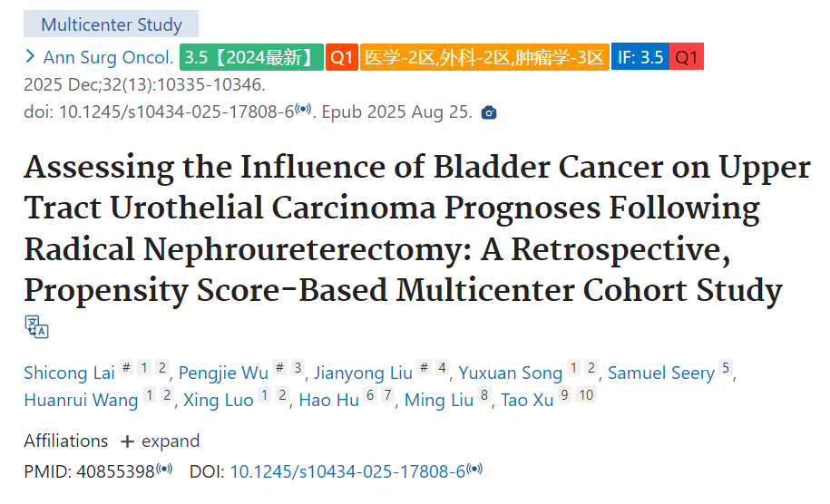Open author Shicong Lai link

[69, 373]
